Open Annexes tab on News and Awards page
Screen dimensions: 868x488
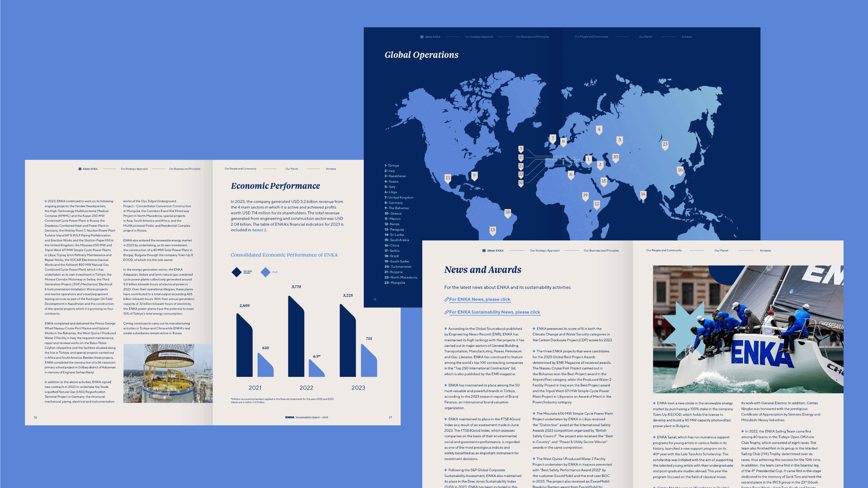(x=765, y=250)
